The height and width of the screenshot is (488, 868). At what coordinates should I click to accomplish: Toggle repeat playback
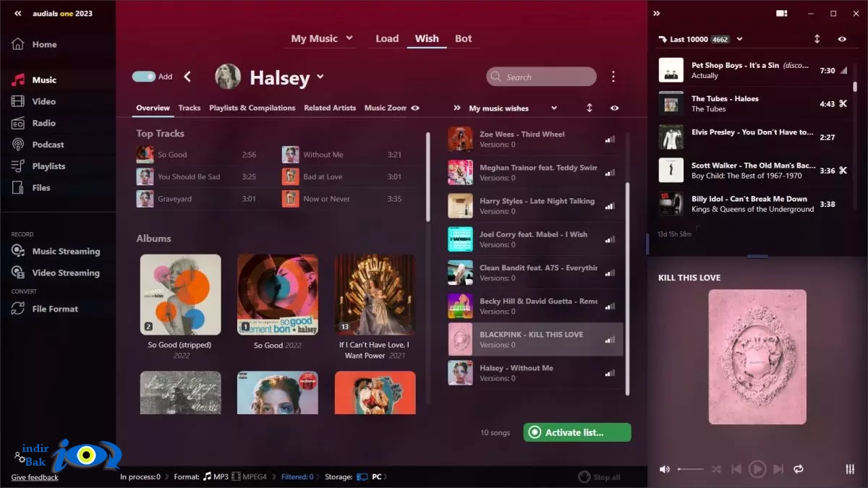[799, 469]
